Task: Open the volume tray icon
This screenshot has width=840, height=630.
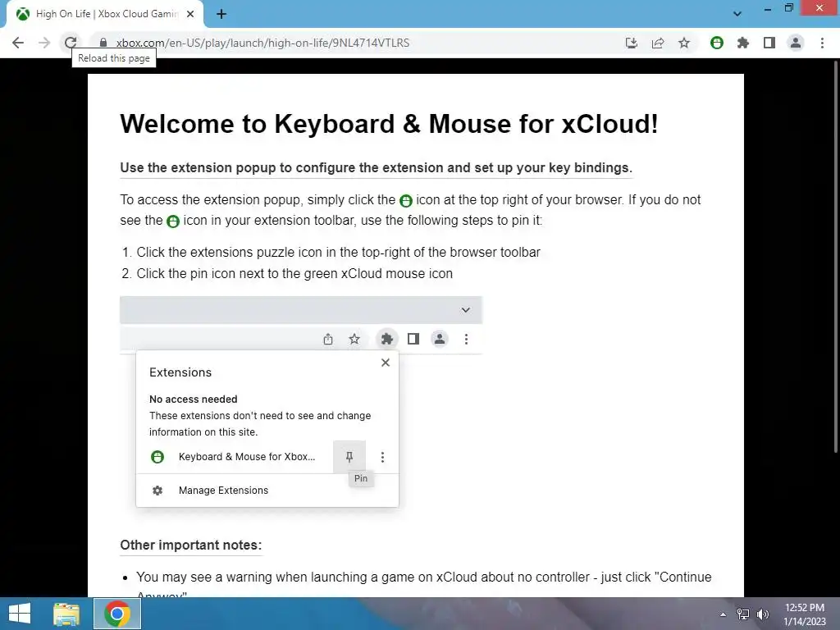Action: click(763, 614)
